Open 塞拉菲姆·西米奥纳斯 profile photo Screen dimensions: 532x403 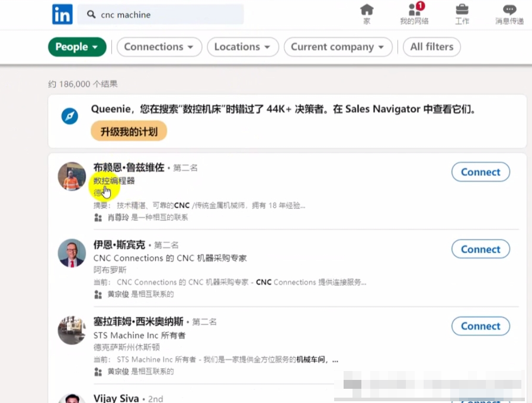click(x=72, y=330)
